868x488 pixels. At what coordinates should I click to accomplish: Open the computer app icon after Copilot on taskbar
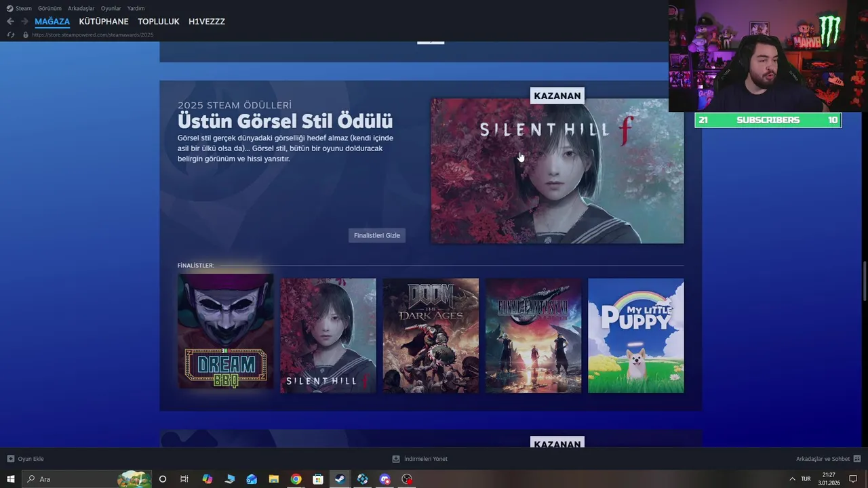pyautogui.click(x=230, y=479)
